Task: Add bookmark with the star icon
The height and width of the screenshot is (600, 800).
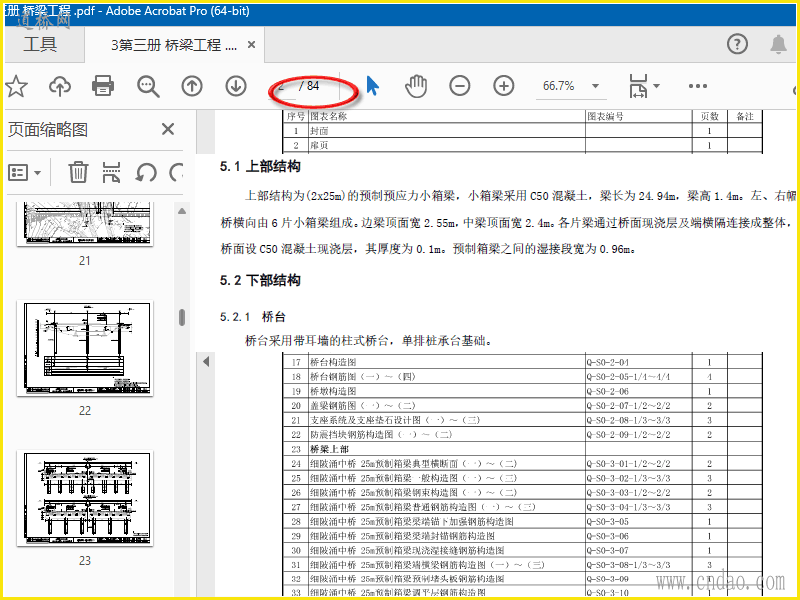Action: pyautogui.click(x=16, y=86)
